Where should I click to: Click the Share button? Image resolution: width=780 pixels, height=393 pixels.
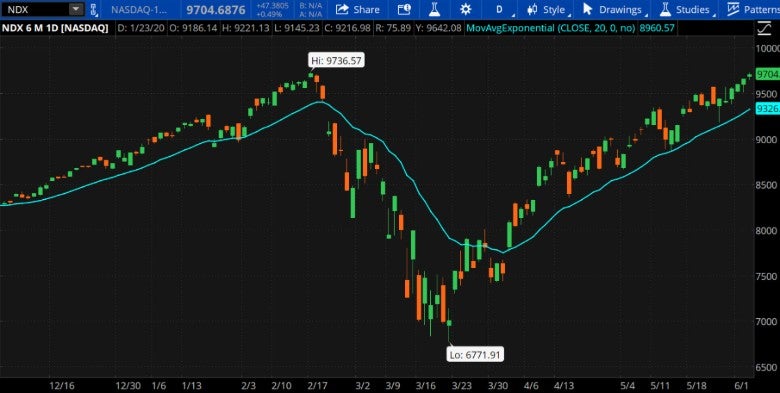(358, 9)
